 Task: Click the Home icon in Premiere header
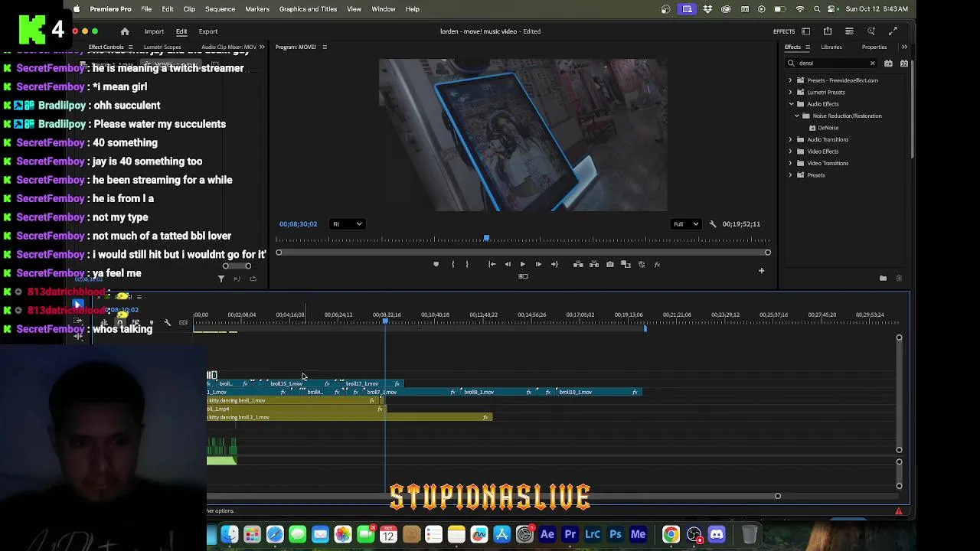(125, 31)
